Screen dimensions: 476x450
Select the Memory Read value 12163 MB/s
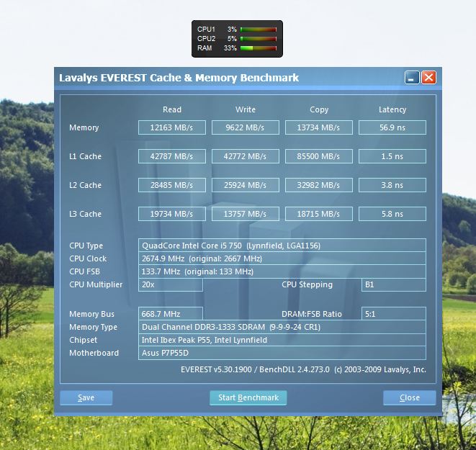(172, 127)
